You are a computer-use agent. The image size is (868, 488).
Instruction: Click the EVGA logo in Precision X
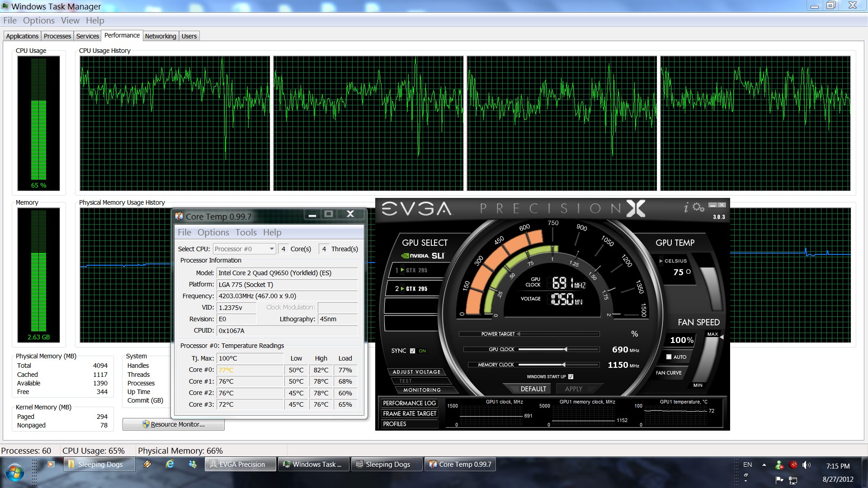point(416,208)
